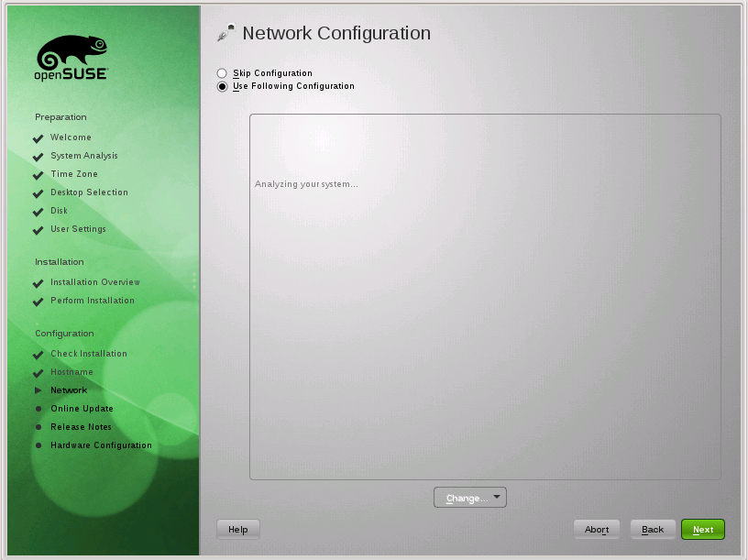This screenshot has height=560, width=748.
Task: Click the Hostname step label
Action: pos(71,371)
